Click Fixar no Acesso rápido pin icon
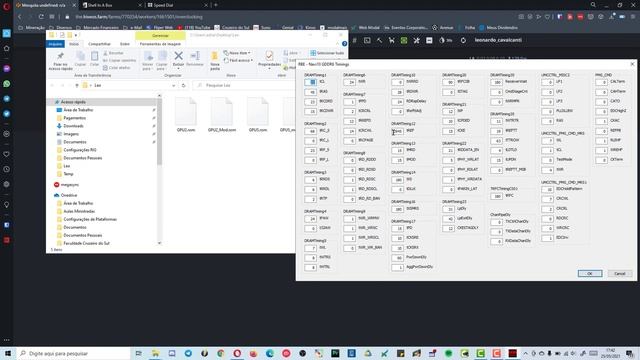The image size is (640, 360). pyautogui.click(x=60, y=56)
